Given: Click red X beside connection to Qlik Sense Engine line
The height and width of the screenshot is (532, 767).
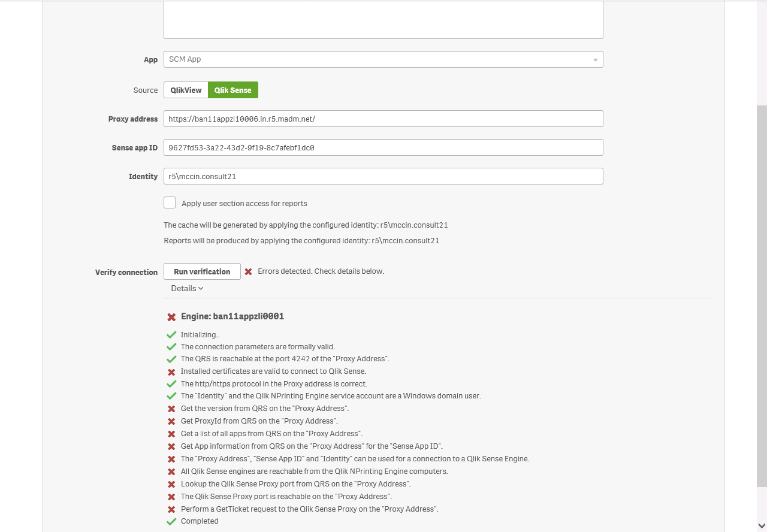Looking at the screenshot, I should tap(171, 460).
